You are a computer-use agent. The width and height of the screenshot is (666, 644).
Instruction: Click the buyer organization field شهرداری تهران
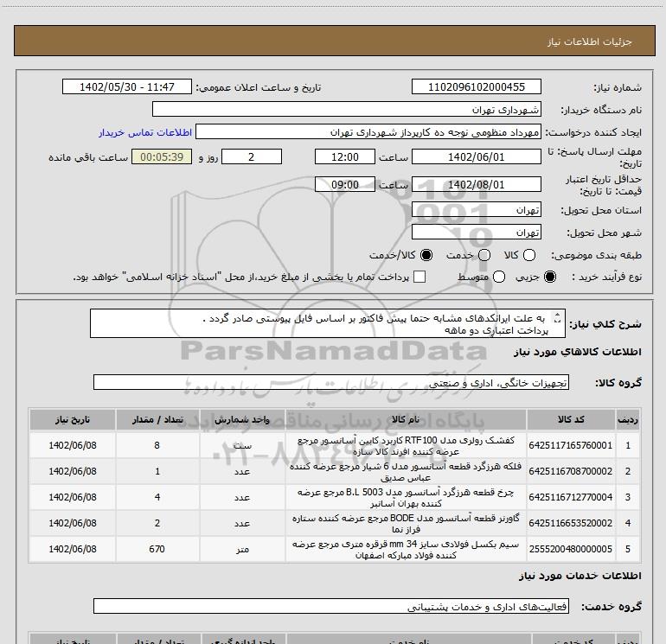pos(347,110)
